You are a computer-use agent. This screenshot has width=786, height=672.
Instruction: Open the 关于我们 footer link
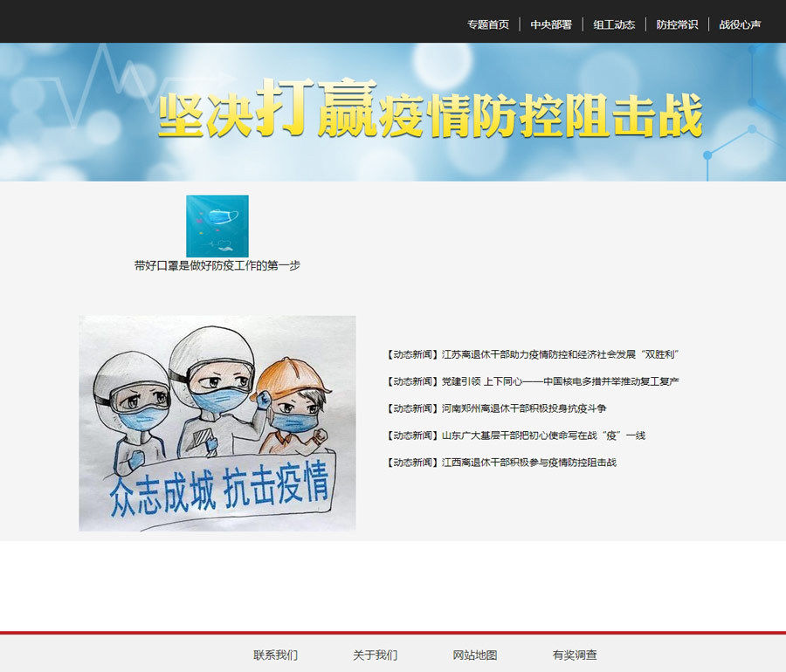tap(375, 655)
